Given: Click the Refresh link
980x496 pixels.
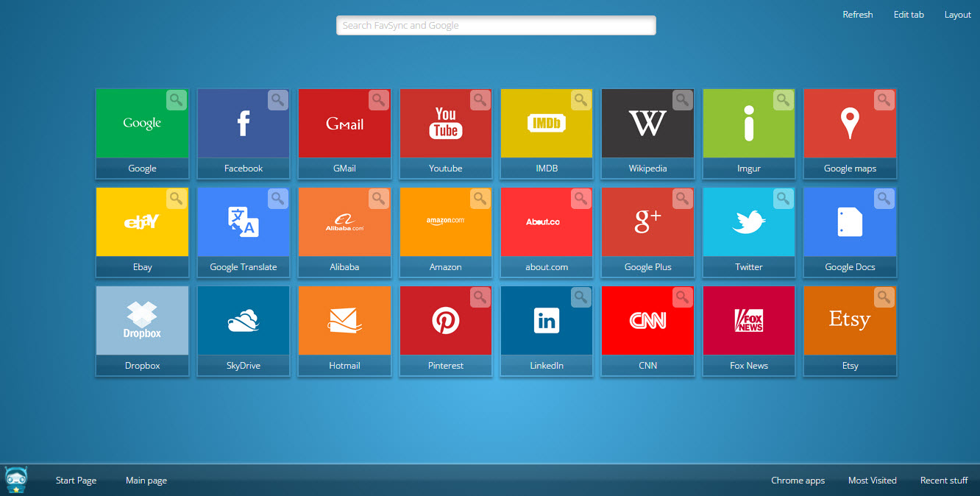Looking at the screenshot, I should tap(857, 15).
